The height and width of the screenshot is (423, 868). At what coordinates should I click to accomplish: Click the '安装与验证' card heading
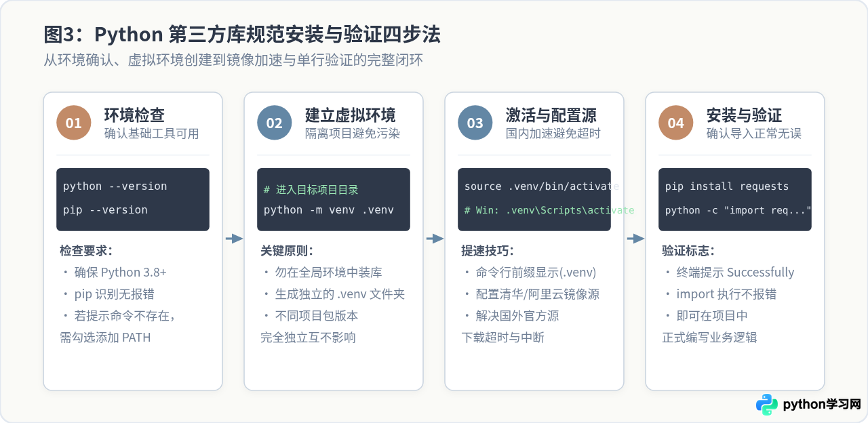pyautogui.click(x=745, y=115)
